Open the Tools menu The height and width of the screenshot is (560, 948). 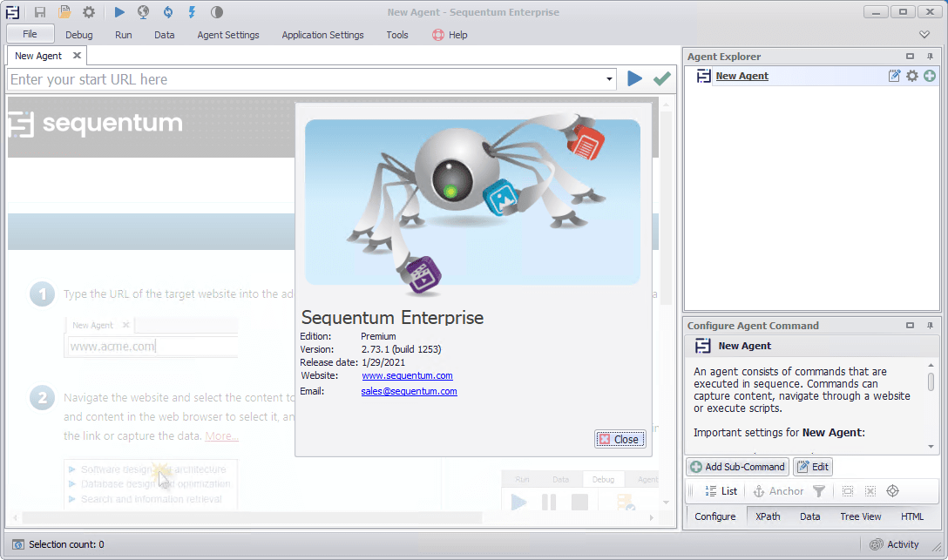(397, 35)
